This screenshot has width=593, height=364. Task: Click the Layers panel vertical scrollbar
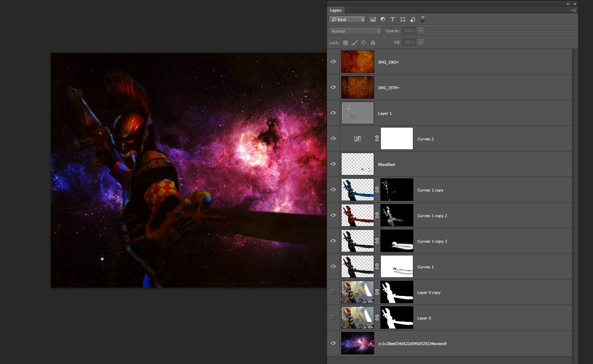(x=575, y=206)
